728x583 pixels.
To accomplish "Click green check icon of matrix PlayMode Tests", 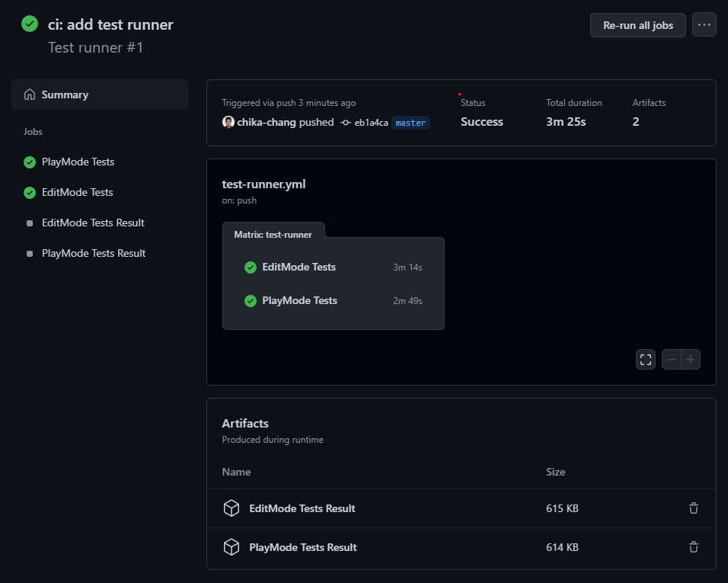I will tap(251, 301).
